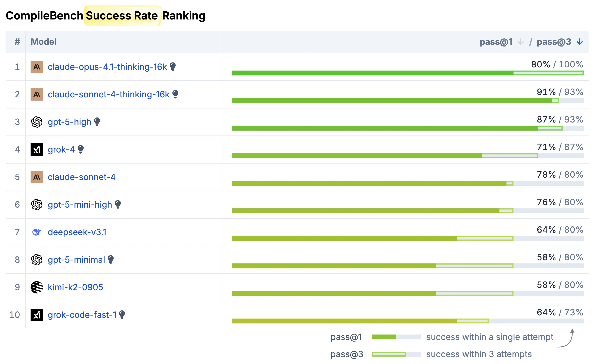
Task: Click the lightbulb icon next to claude-sonnet-4-thinking-16k
Action: coord(176,94)
